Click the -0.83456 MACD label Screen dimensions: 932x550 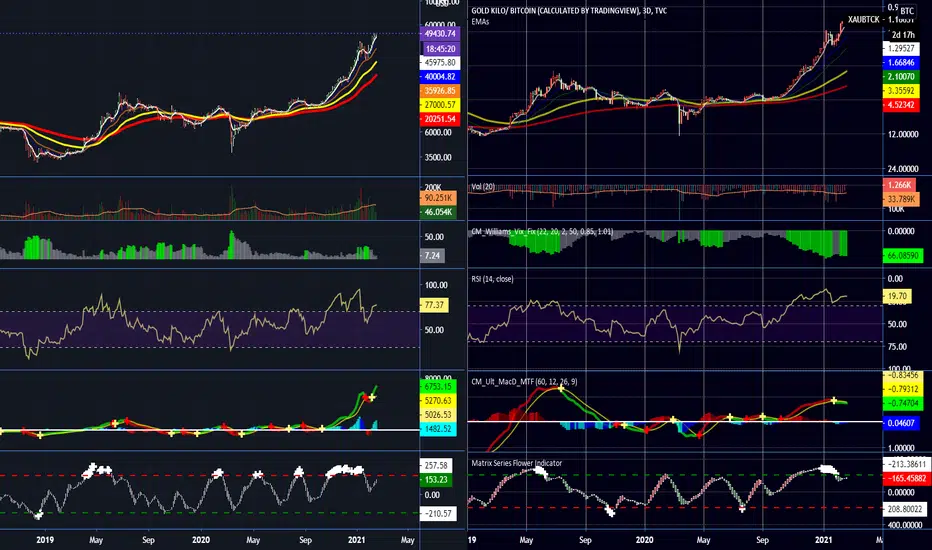pos(903,375)
